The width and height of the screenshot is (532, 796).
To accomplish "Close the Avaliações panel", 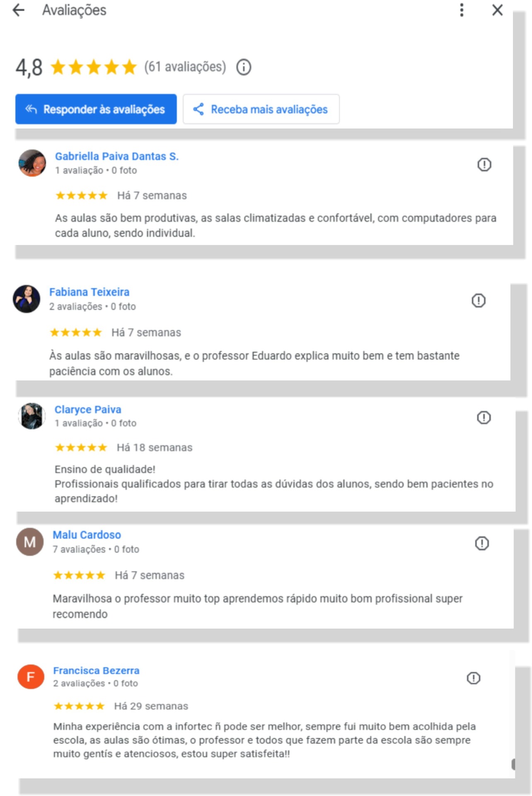I will pyautogui.click(x=497, y=10).
